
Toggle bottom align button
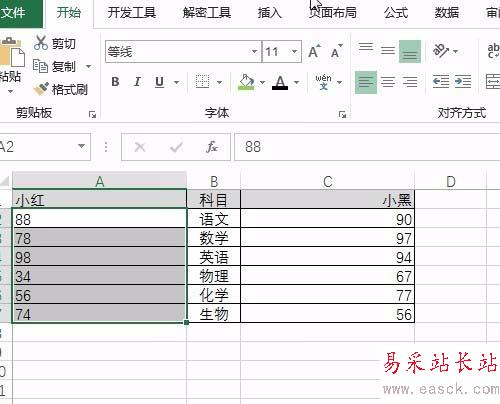pos(410,51)
